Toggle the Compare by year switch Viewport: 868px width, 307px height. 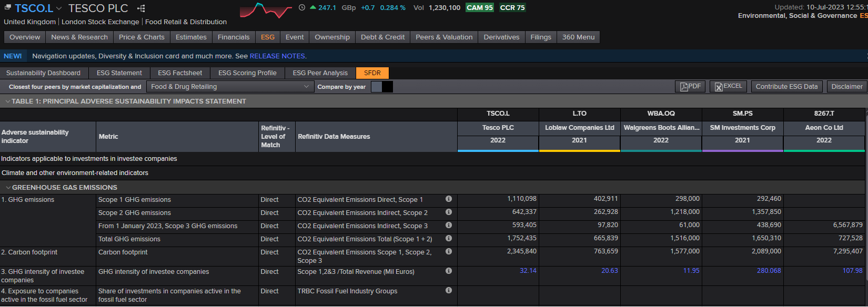pyautogui.click(x=382, y=87)
